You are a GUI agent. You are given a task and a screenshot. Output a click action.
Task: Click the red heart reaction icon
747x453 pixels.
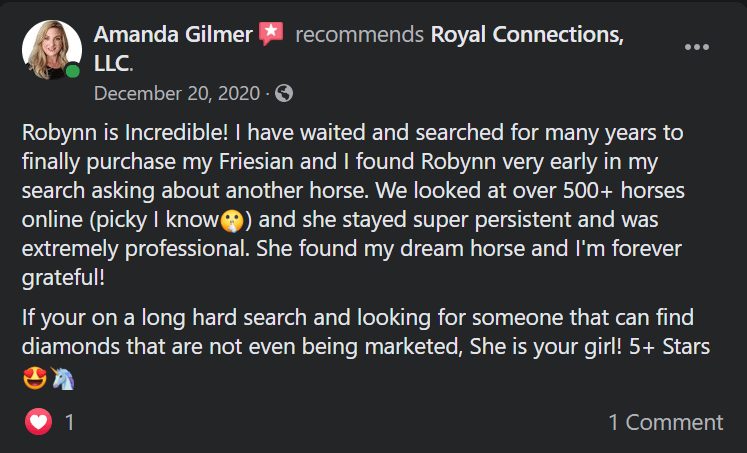[x=39, y=422]
